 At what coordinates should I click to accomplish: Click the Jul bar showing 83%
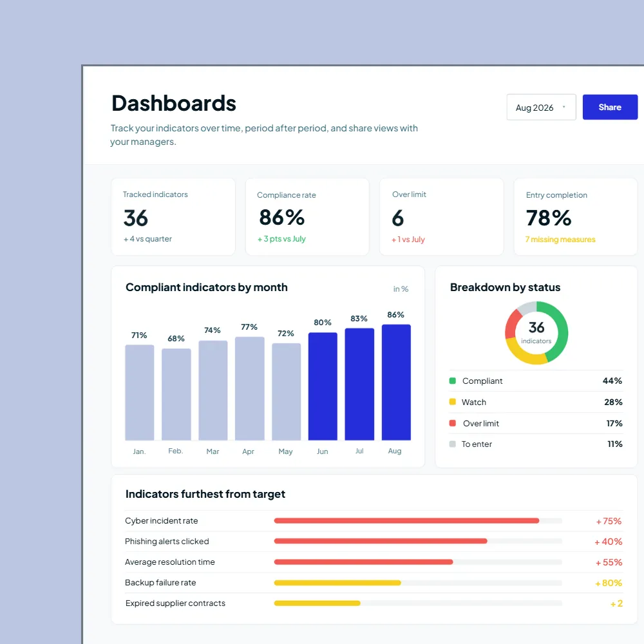click(x=359, y=384)
